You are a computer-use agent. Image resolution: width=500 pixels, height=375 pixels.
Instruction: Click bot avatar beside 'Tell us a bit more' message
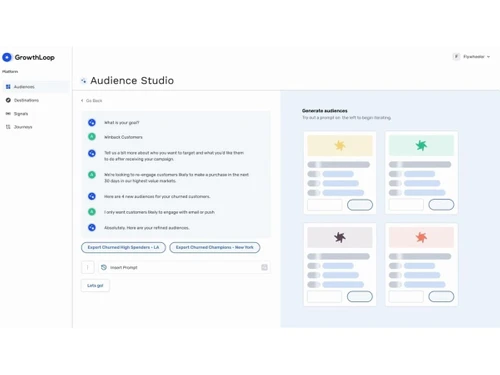[x=92, y=153]
